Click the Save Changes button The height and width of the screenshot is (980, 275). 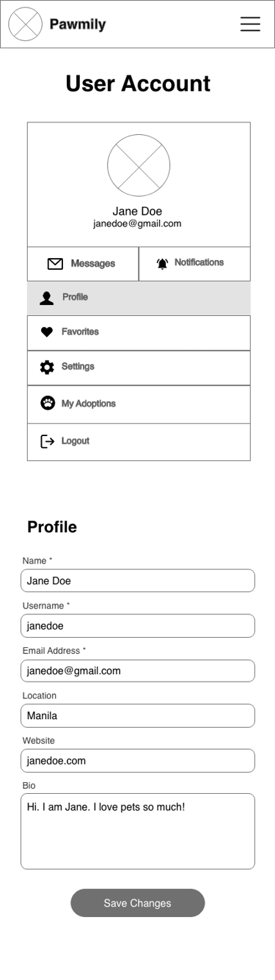coord(138,903)
